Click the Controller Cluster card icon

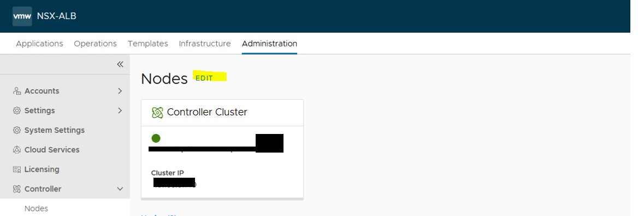157,112
